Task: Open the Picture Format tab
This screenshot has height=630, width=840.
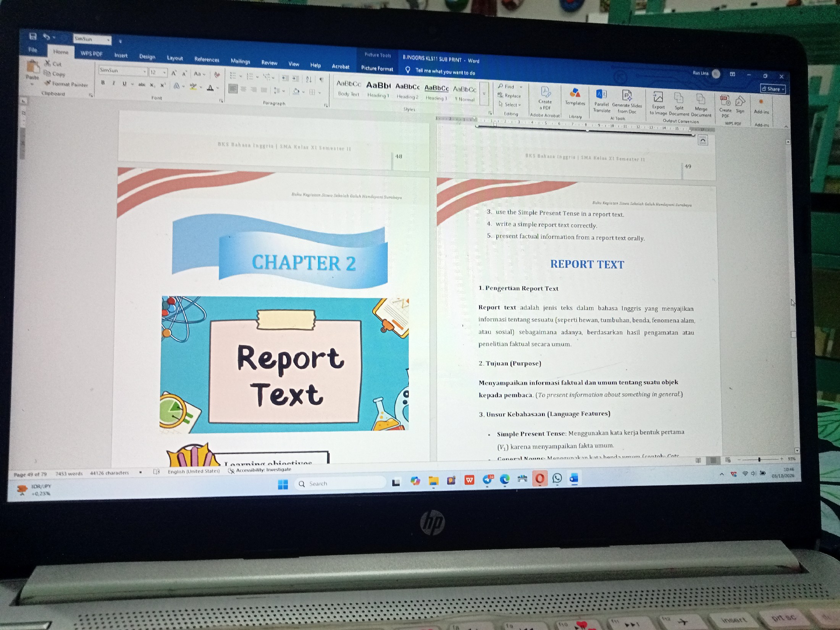Action: click(377, 68)
